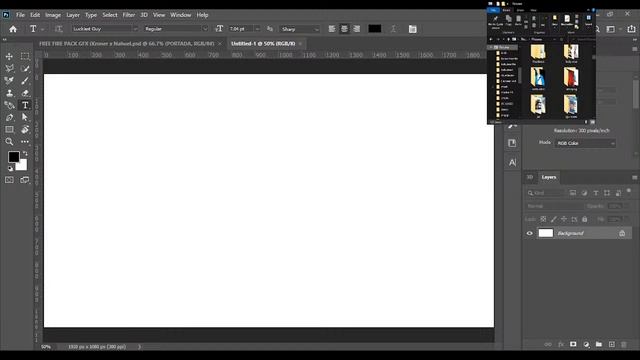Select the Eraser tool

coord(25,93)
